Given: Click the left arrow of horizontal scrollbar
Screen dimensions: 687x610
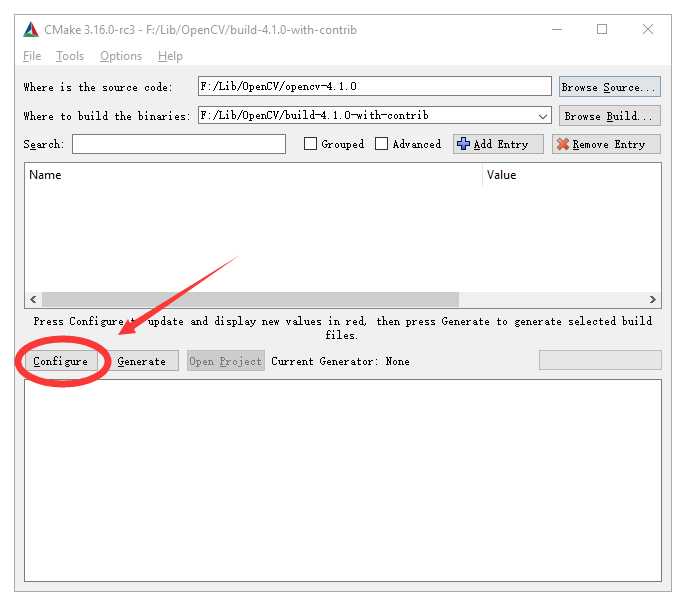Looking at the screenshot, I should click(33, 300).
